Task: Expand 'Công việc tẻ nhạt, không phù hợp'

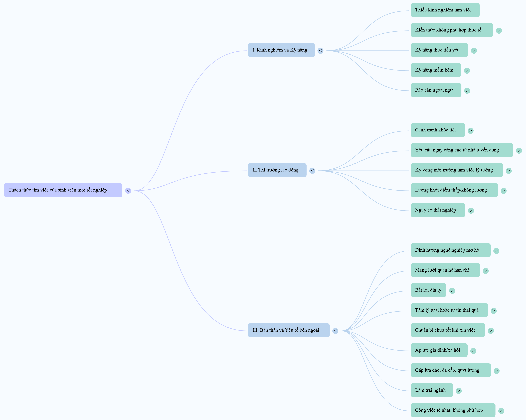Action: (x=501, y=411)
